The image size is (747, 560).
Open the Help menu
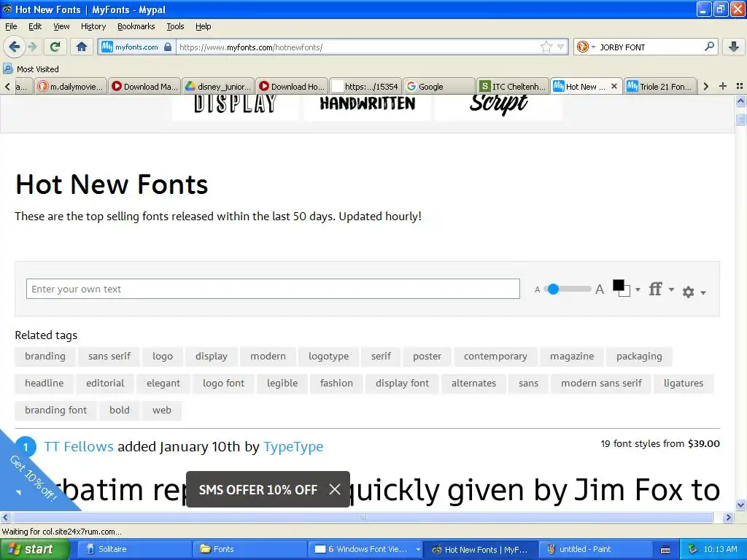pyautogui.click(x=203, y=26)
